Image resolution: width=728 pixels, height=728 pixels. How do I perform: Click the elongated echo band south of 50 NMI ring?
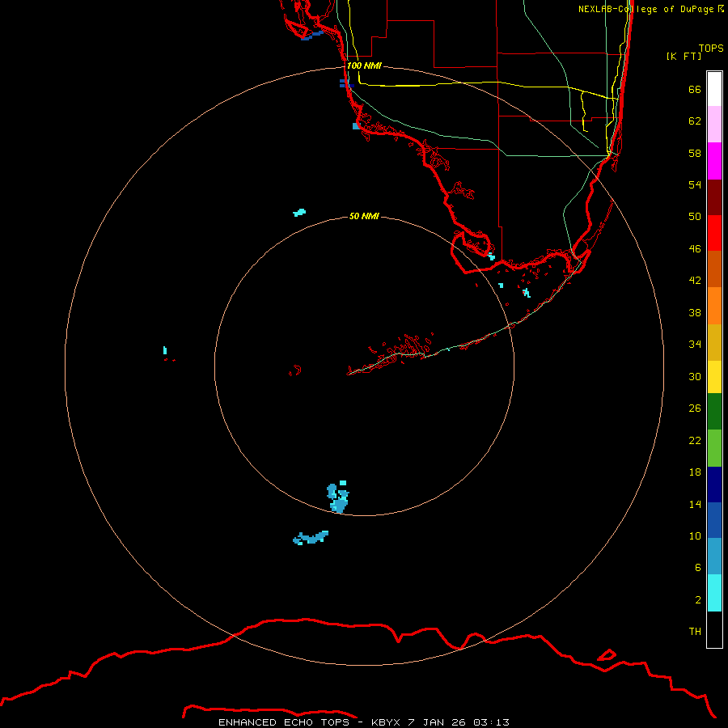[311, 538]
